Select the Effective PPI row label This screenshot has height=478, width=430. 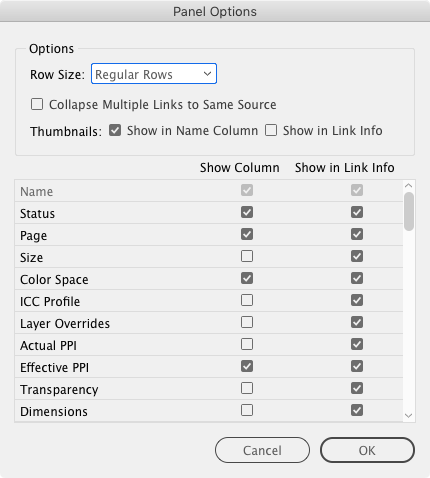54,367
